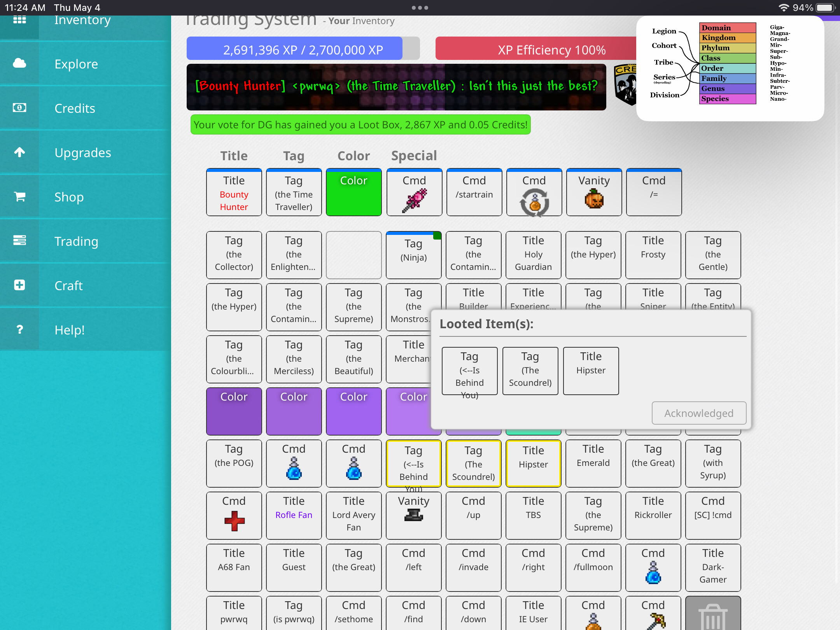Select the Title Frosty item

(653, 255)
